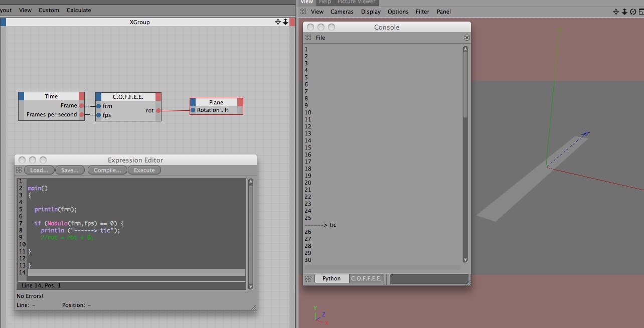Click the Expression Editor scroll down arrow
The image size is (644, 328).
250,286
